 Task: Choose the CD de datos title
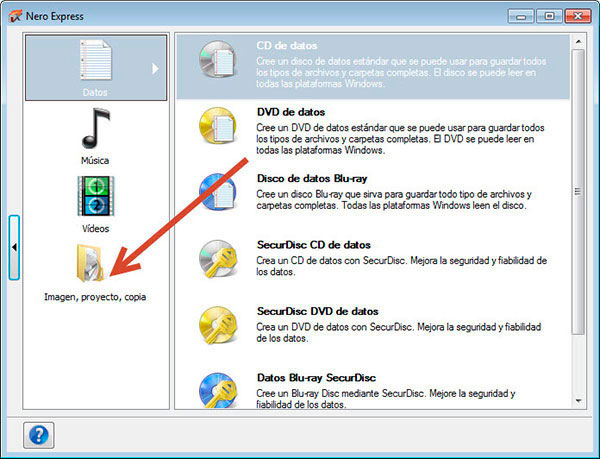coord(287,46)
